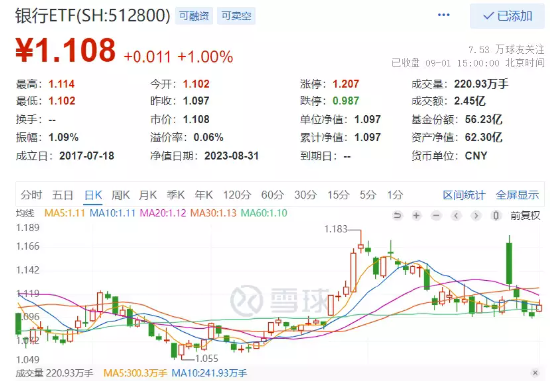
Task: Switch to the 五日 chart tab
Action: coord(62,195)
